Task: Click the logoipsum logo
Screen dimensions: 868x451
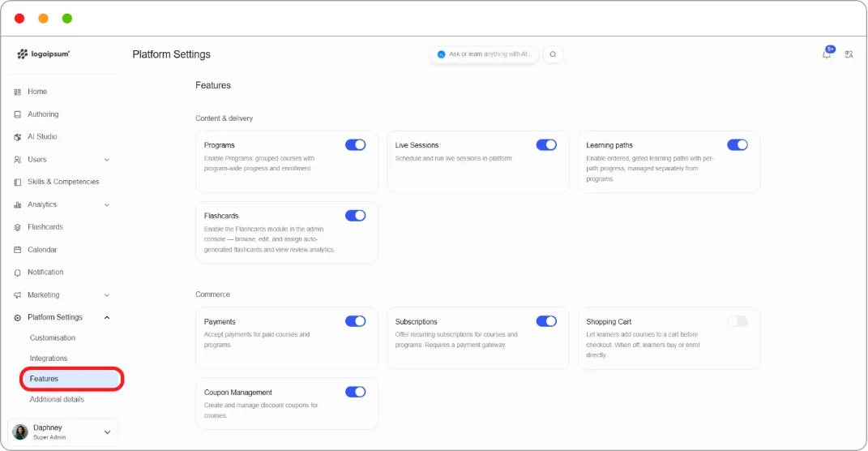Action: click(x=43, y=54)
